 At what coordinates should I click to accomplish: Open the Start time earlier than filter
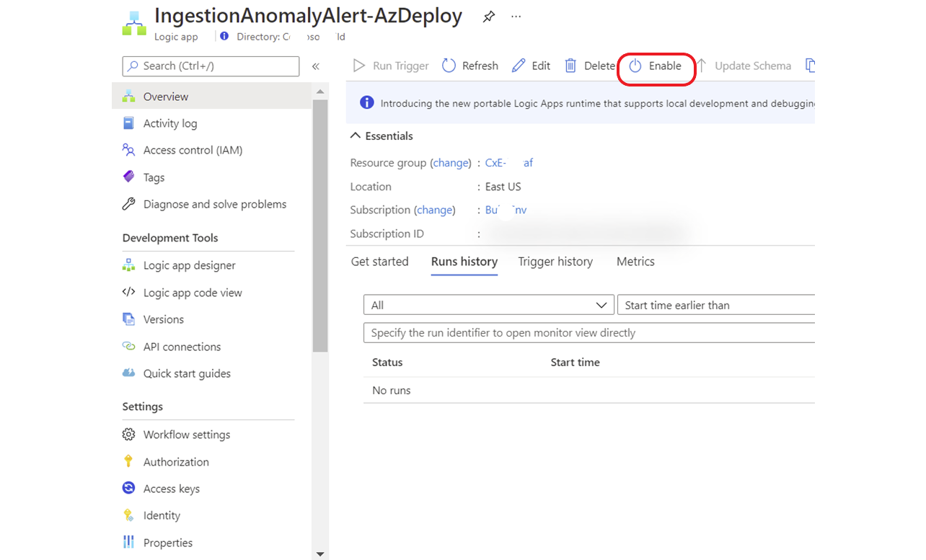715,305
